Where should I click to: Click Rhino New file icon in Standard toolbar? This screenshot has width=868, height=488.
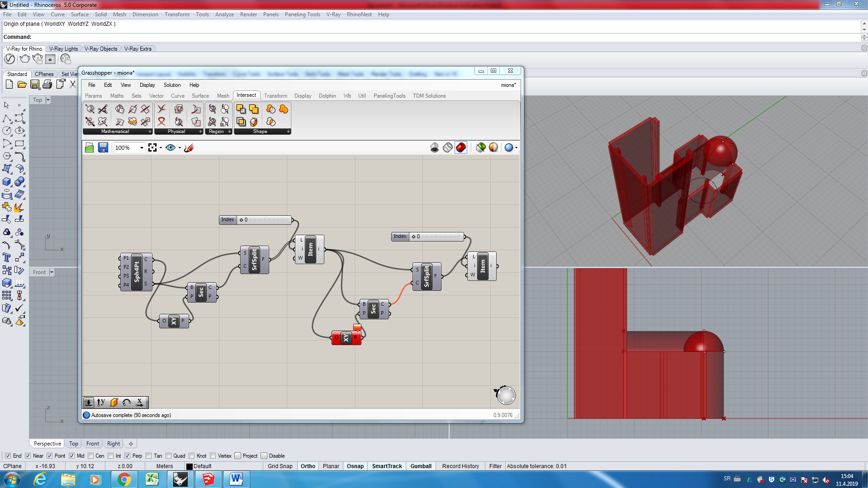[x=9, y=84]
